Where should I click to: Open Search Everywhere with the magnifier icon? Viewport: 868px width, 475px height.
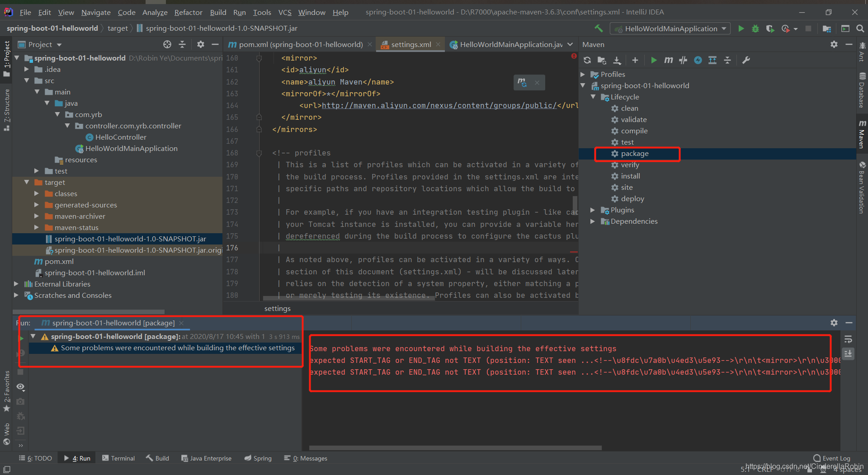point(859,28)
